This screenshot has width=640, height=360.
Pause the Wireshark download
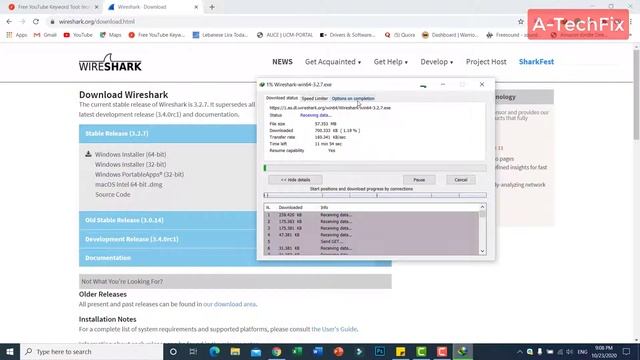(419, 180)
